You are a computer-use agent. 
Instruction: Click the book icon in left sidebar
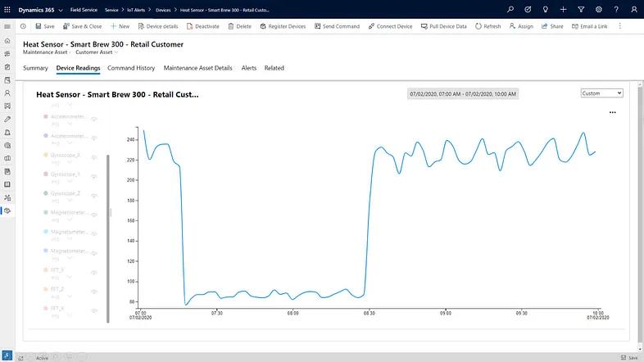click(x=7, y=184)
